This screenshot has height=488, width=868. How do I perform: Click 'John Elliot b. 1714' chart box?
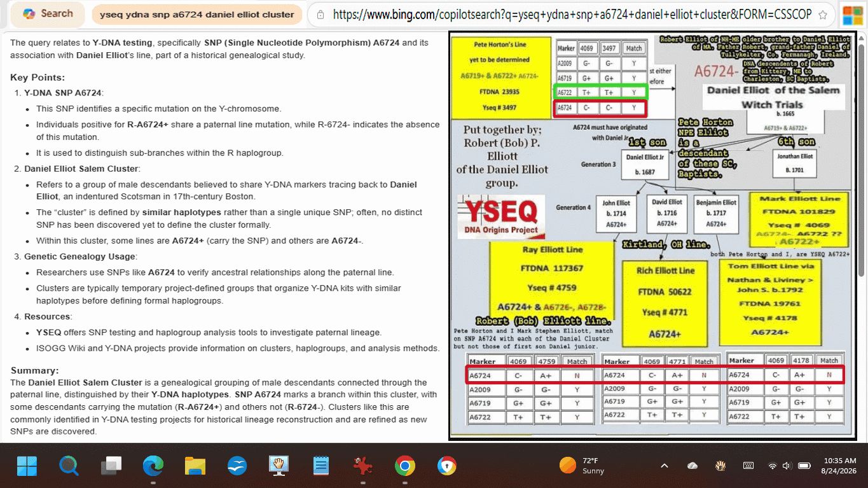point(616,214)
